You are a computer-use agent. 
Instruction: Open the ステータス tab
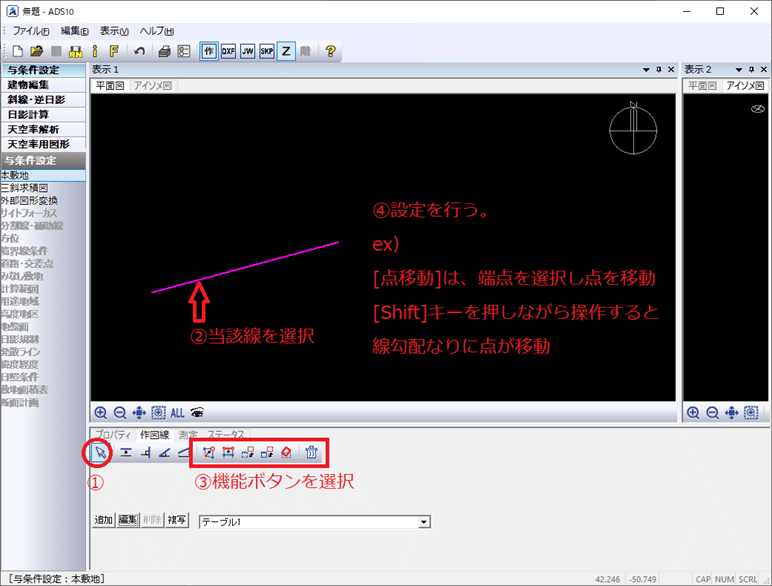[226, 434]
